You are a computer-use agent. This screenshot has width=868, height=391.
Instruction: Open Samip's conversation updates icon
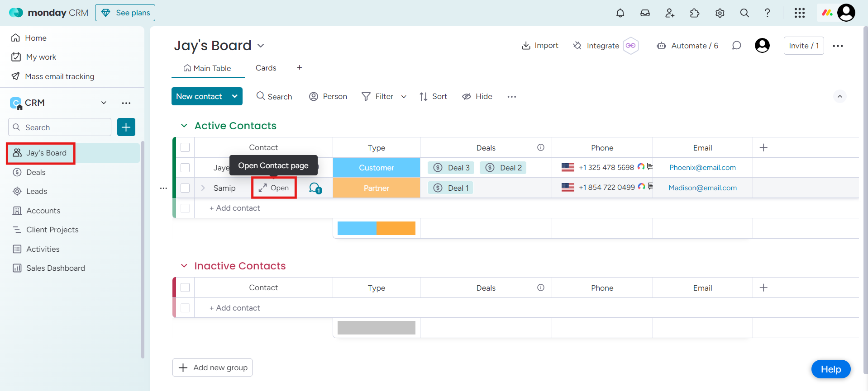pos(315,188)
